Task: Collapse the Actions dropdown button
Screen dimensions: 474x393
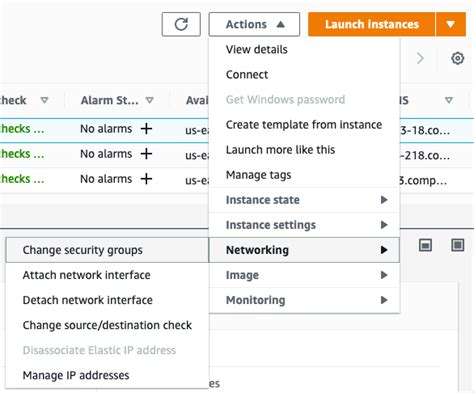Action: click(254, 24)
